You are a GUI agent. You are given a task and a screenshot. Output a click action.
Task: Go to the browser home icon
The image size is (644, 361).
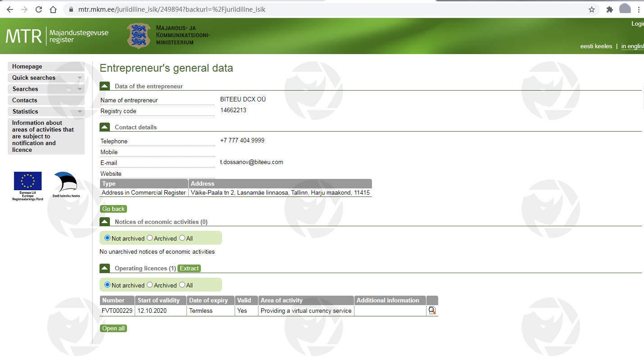[x=53, y=9]
